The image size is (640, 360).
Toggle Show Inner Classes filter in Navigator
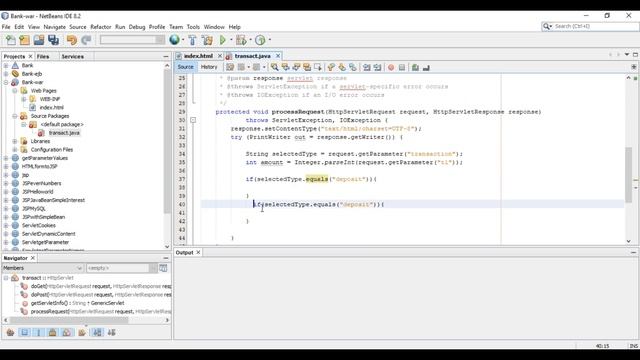pos(66,333)
